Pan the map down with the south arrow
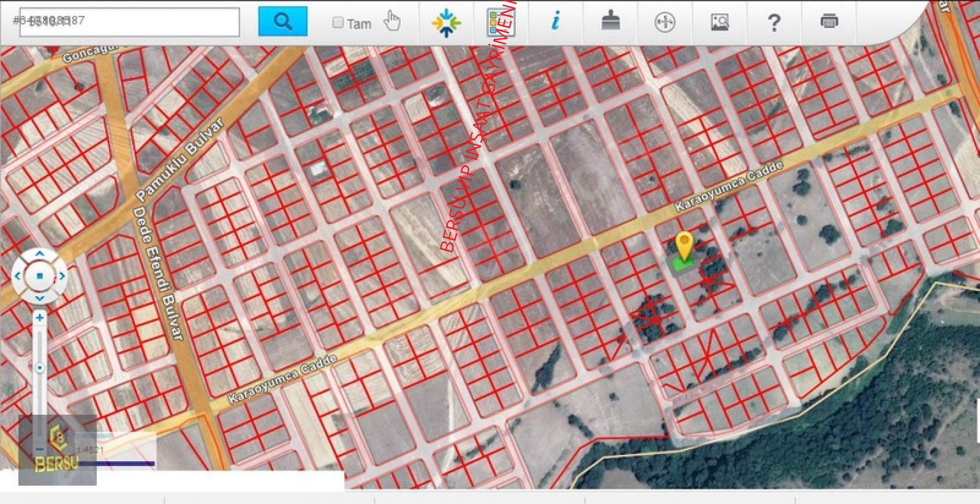This screenshot has width=980, height=504. click(x=39, y=298)
